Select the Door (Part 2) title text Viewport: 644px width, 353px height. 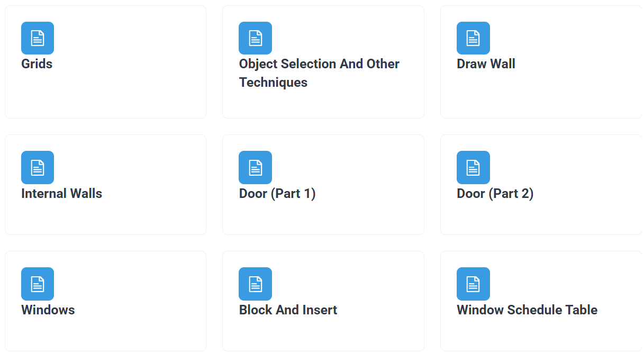pos(495,194)
